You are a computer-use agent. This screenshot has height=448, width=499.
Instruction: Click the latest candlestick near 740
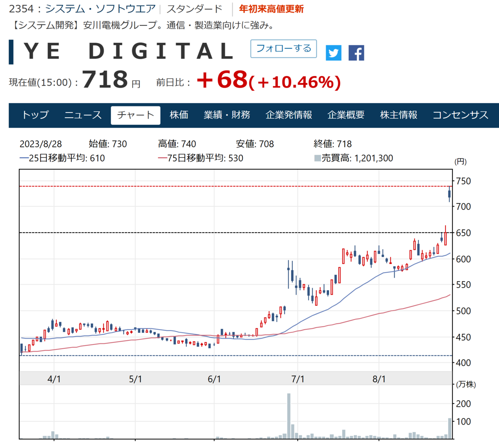point(450,194)
